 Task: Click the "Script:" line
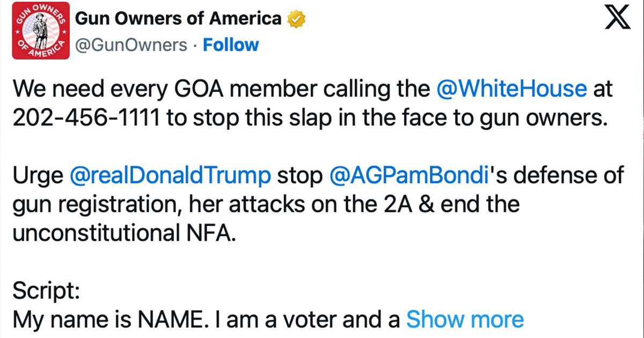pos(47,292)
